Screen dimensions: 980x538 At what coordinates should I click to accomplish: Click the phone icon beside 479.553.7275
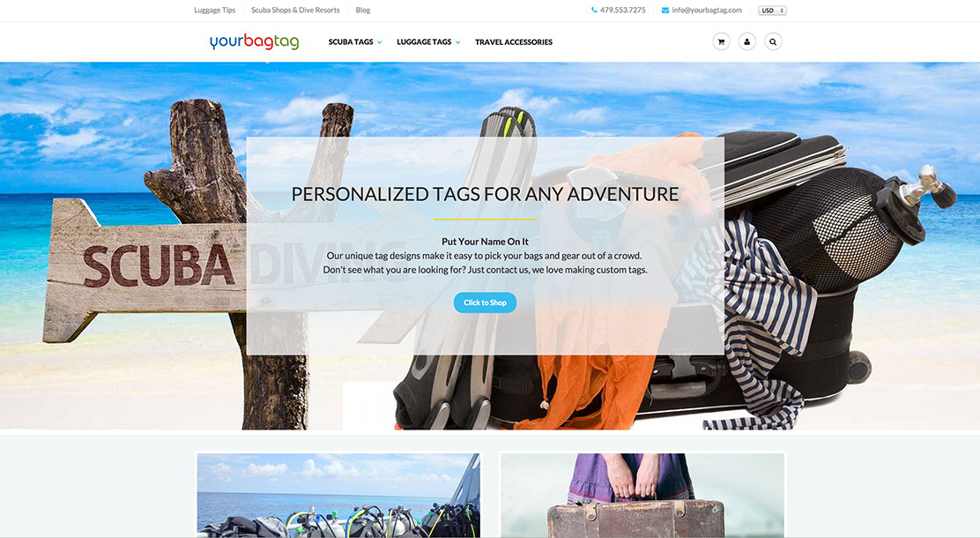(594, 10)
